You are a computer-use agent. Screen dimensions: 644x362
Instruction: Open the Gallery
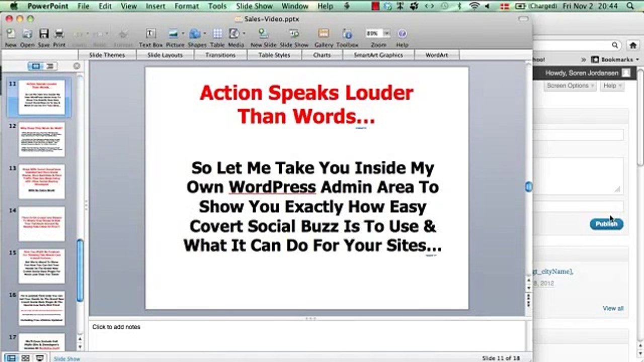pos(324,34)
